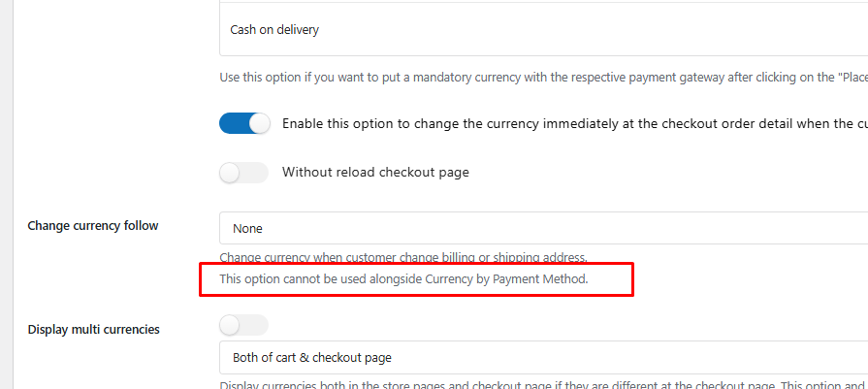Image resolution: width=868 pixels, height=389 pixels.
Task: Click the white knob of the enabled blue toggle
Action: pyautogui.click(x=259, y=124)
